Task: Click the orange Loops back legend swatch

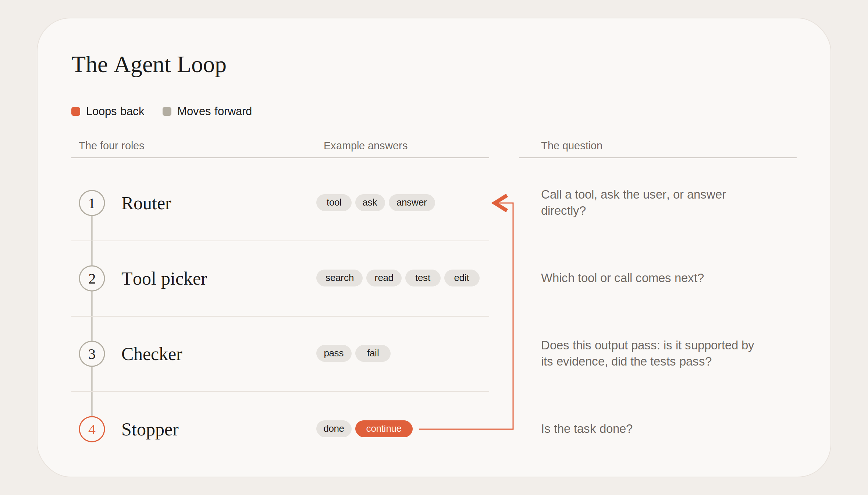Action: click(x=76, y=111)
